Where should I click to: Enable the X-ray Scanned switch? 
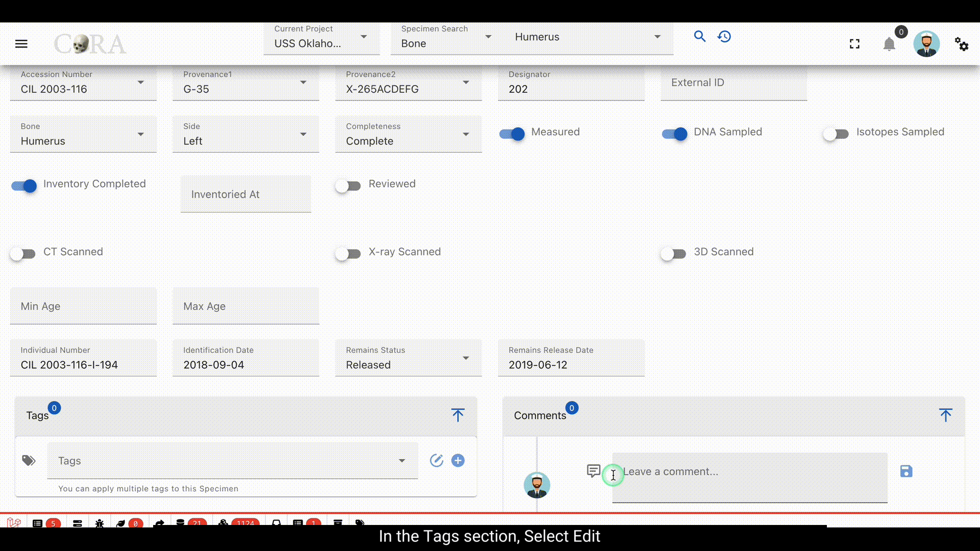348,254
